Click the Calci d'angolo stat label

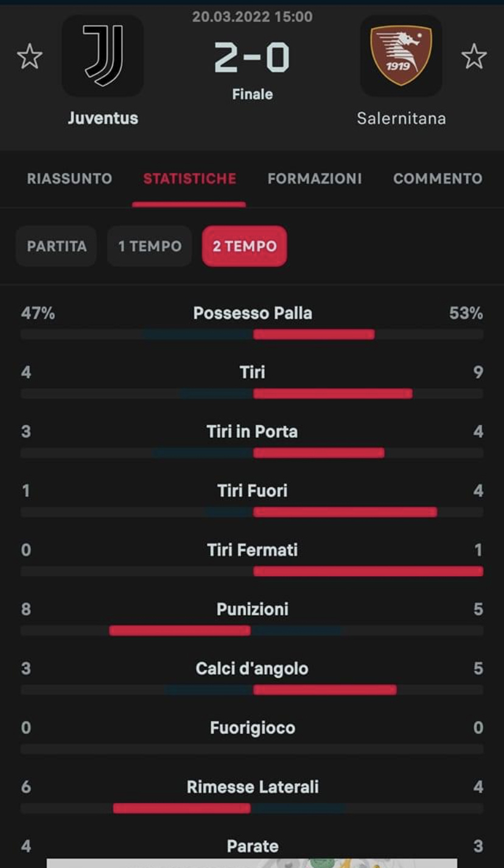252,668
